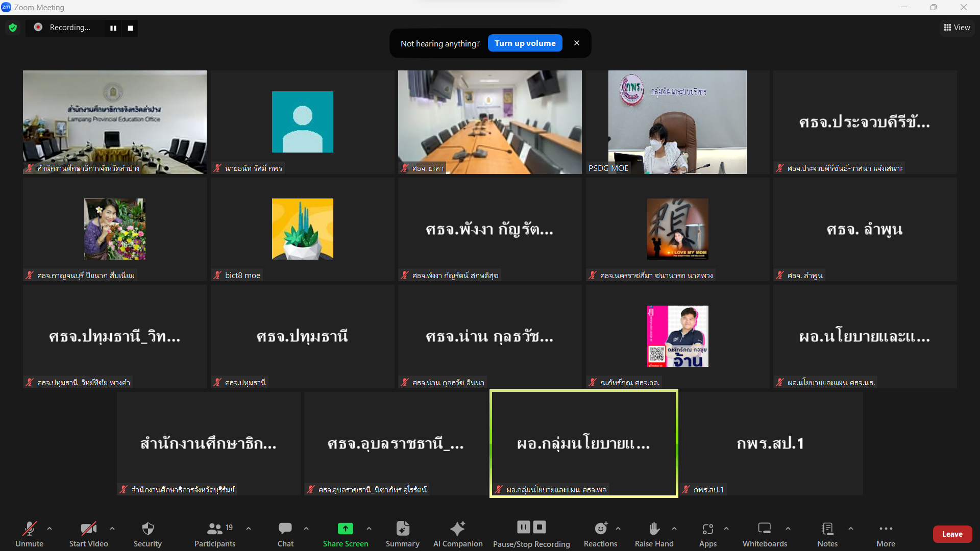Open the Chat panel icon
Image resolution: width=980 pixels, height=551 pixels.
tap(285, 529)
